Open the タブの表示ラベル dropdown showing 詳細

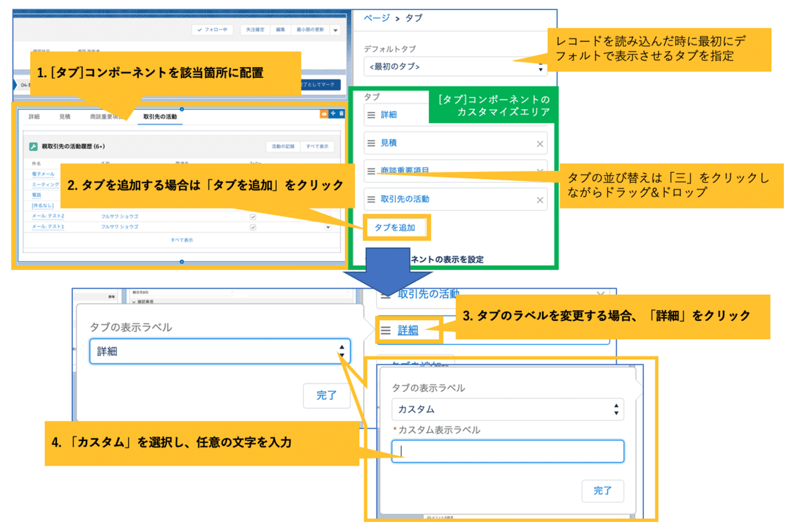point(220,351)
